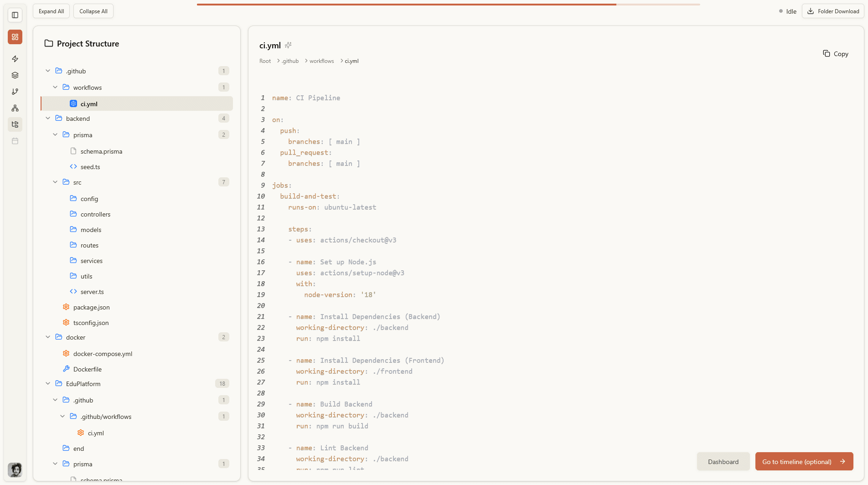
Task: Open the stacked layers sidebar icon
Action: [x=15, y=75]
